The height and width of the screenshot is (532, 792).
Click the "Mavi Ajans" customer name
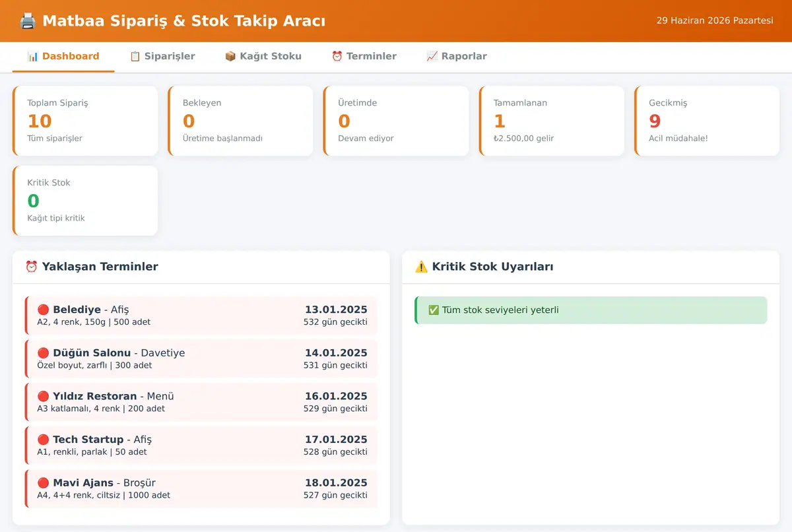coord(84,483)
